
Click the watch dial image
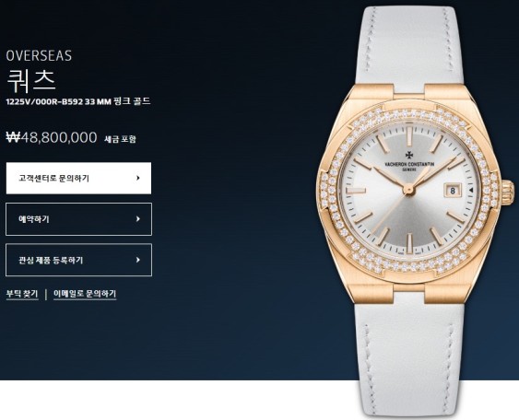[408, 190]
